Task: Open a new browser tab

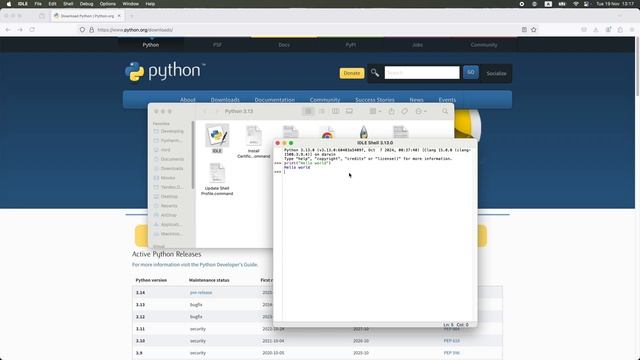Action: pos(131,16)
